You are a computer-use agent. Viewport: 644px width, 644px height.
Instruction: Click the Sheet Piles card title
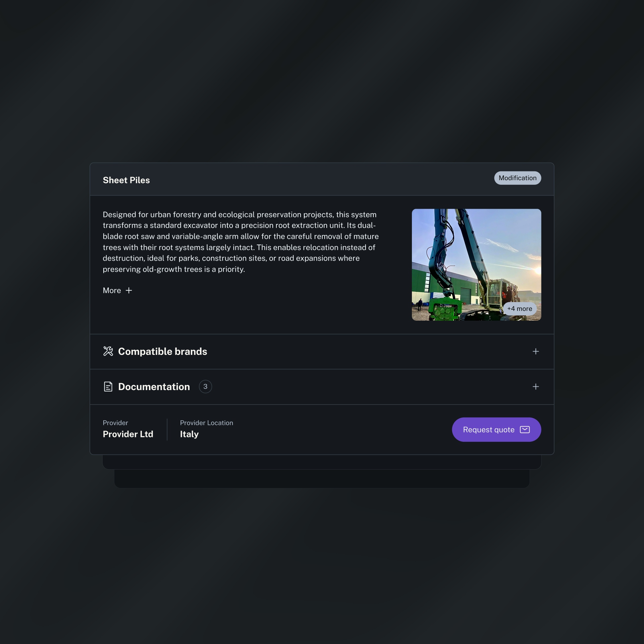pyautogui.click(x=126, y=180)
